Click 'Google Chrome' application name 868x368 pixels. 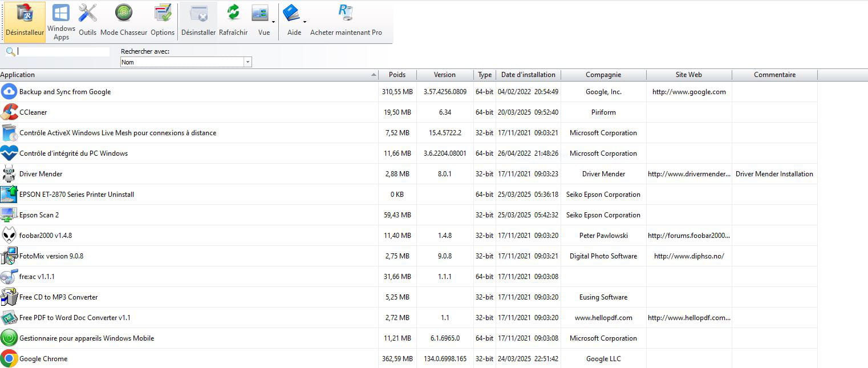[x=43, y=359]
